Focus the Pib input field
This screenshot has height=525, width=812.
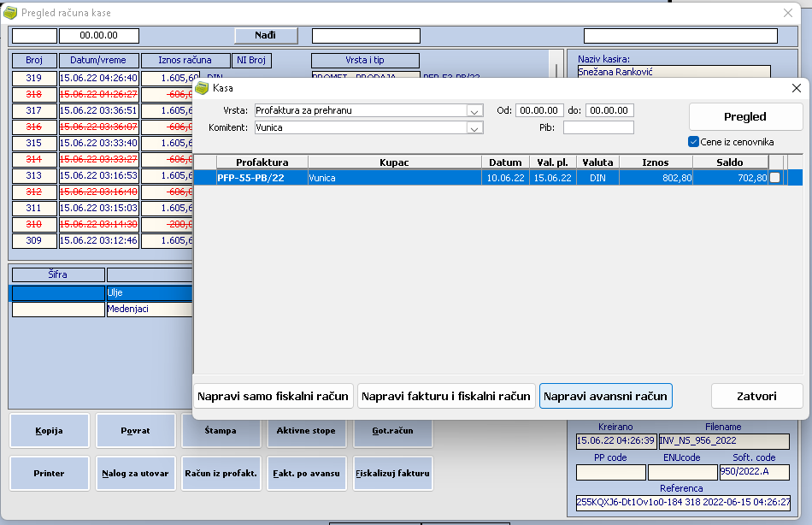click(598, 127)
